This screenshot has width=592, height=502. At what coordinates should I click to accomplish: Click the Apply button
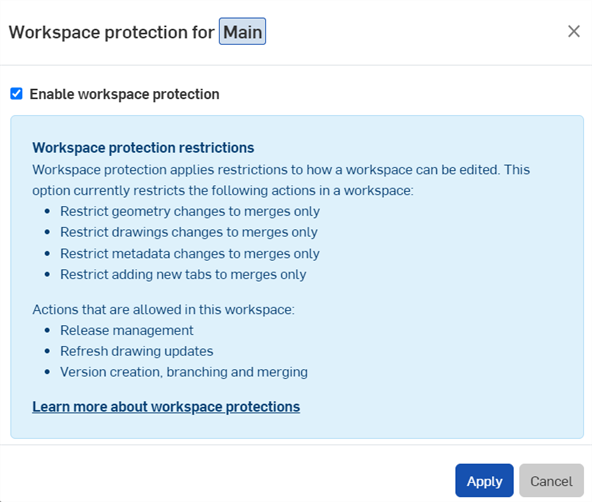tap(484, 480)
